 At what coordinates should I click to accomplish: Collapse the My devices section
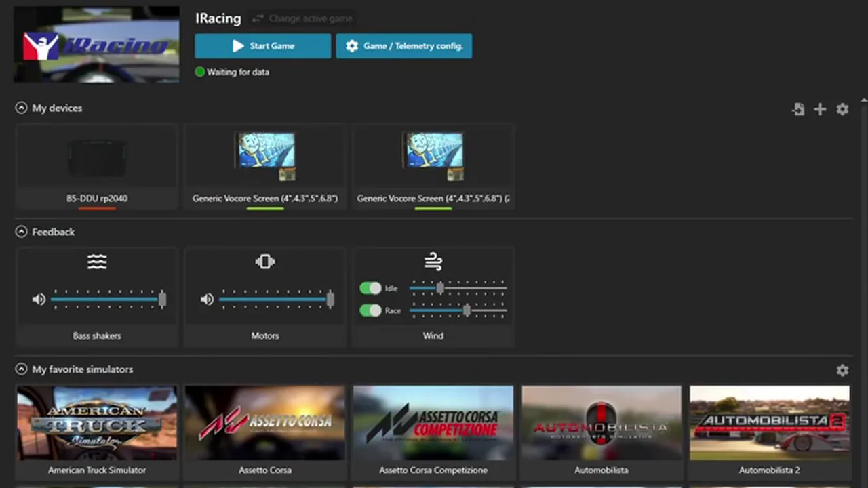pos(21,108)
